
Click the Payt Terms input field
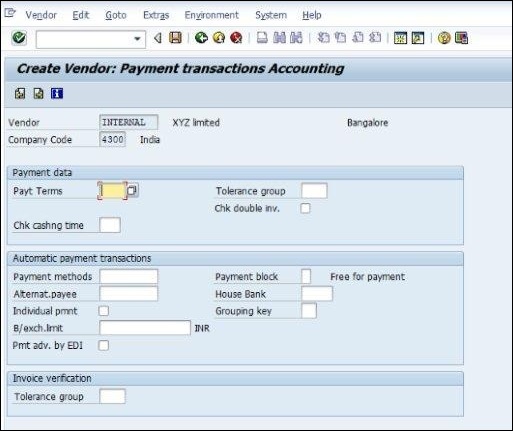(x=112, y=191)
